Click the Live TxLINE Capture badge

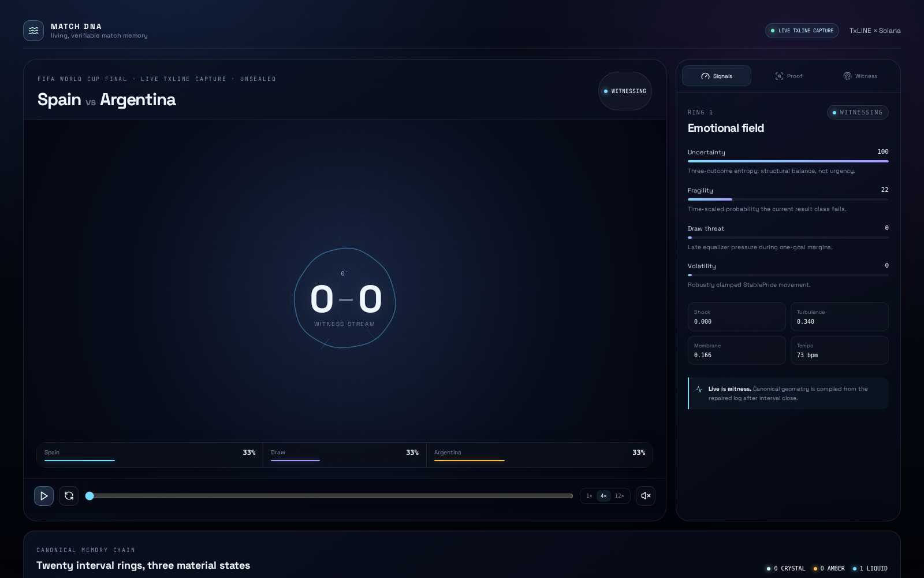tap(802, 31)
